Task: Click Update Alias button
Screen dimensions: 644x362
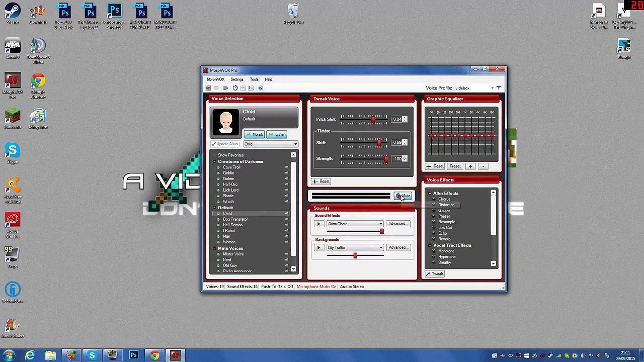Action: pos(224,144)
